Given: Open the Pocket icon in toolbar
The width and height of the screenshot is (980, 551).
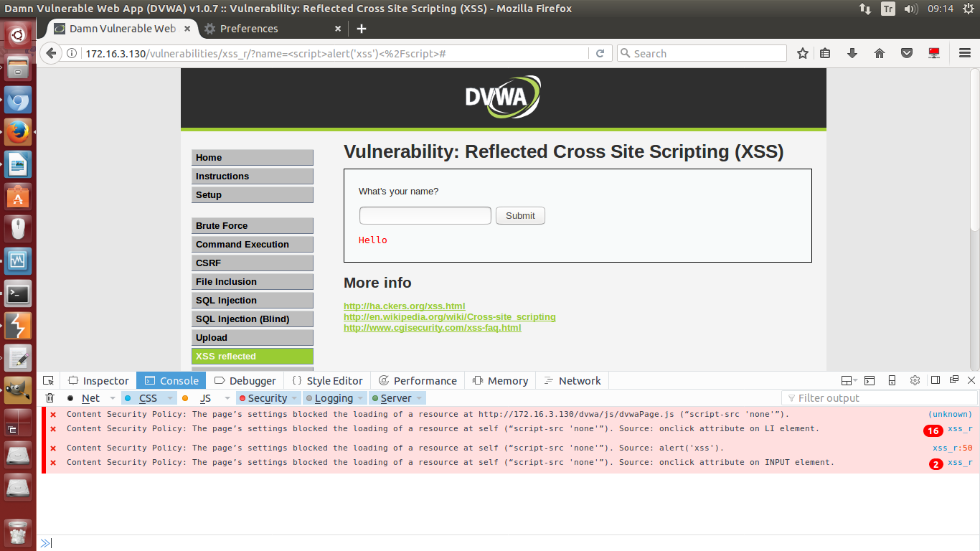Looking at the screenshot, I should (x=907, y=53).
